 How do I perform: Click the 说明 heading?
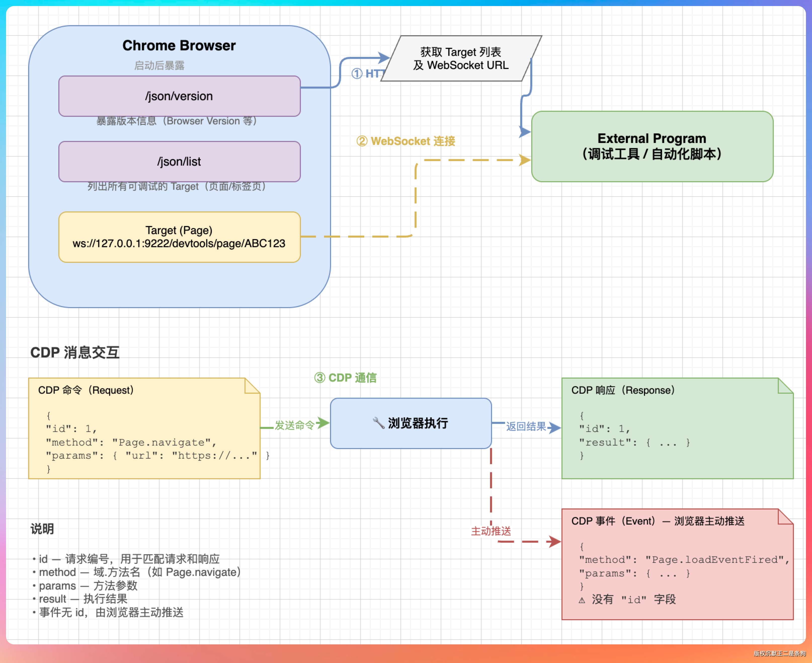click(42, 529)
